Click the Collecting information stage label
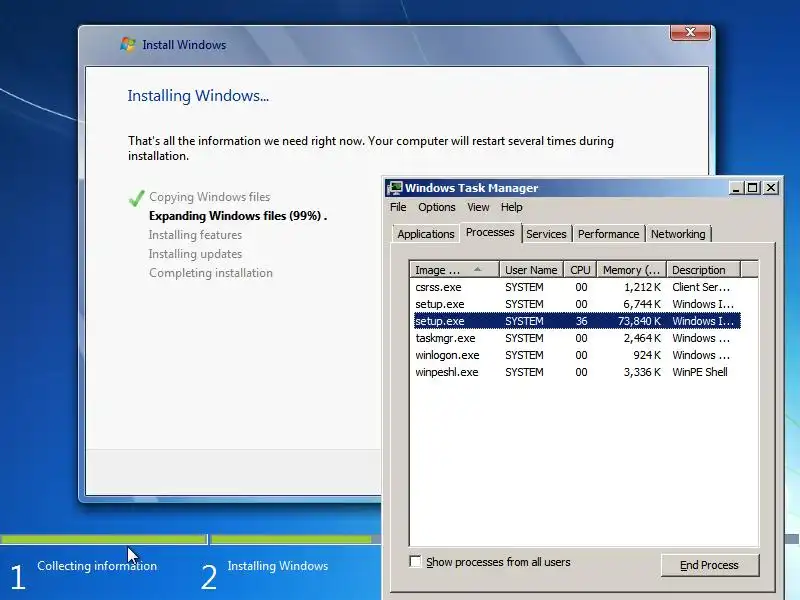 click(x=97, y=566)
